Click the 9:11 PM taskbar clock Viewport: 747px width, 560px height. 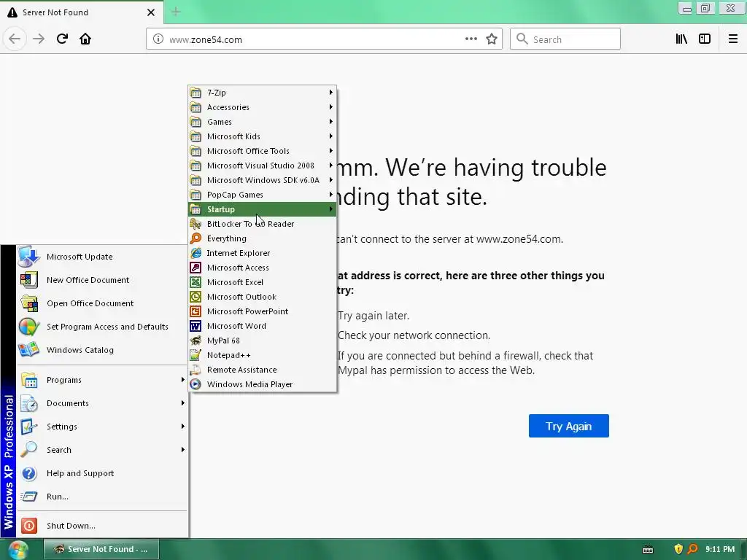click(720, 549)
